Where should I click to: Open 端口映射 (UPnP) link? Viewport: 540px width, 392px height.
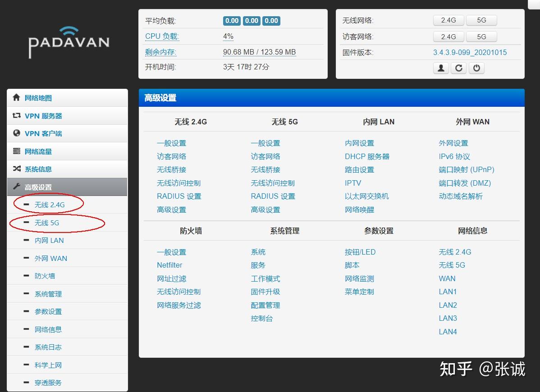[467, 170]
